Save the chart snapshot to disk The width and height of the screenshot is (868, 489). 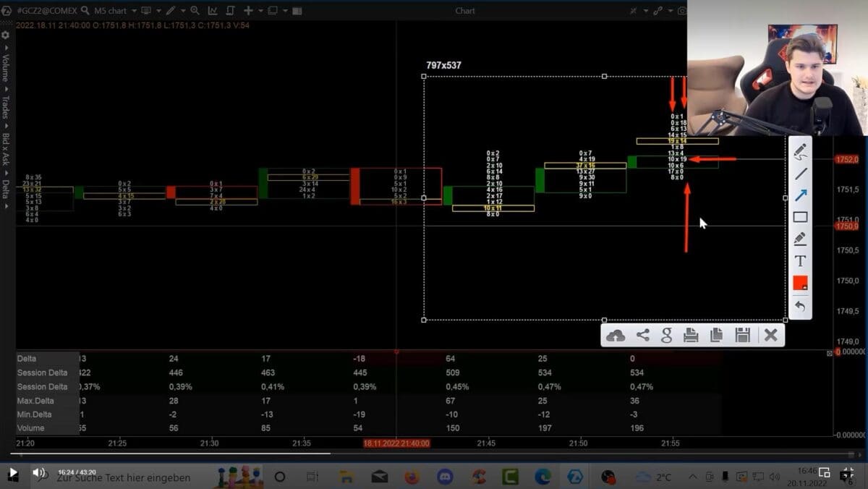pyautogui.click(x=742, y=334)
